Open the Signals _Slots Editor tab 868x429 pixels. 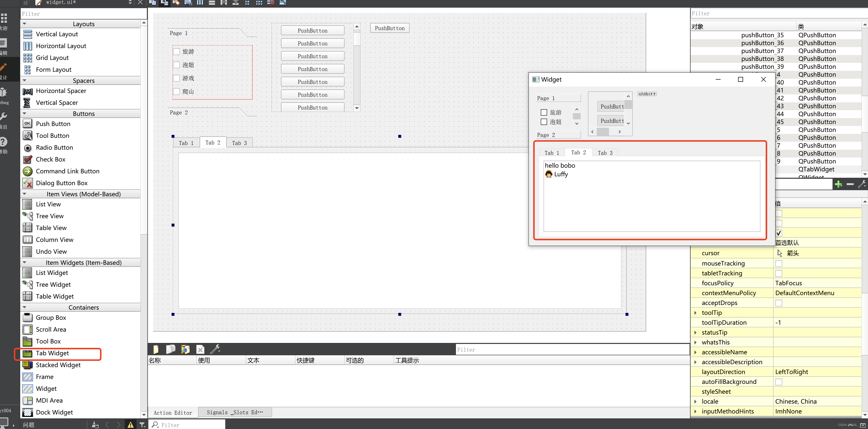pyautogui.click(x=235, y=412)
